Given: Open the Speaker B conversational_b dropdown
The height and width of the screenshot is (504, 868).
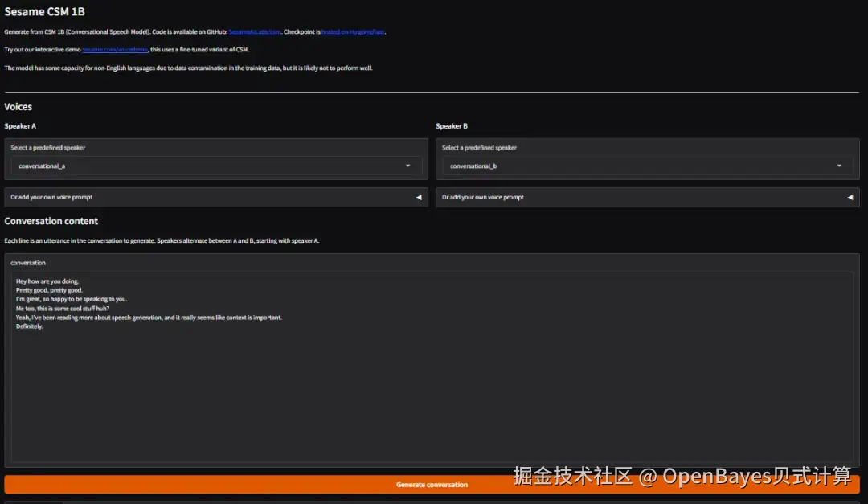Looking at the screenshot, I should pyautogui.click(x=648, y=166).
